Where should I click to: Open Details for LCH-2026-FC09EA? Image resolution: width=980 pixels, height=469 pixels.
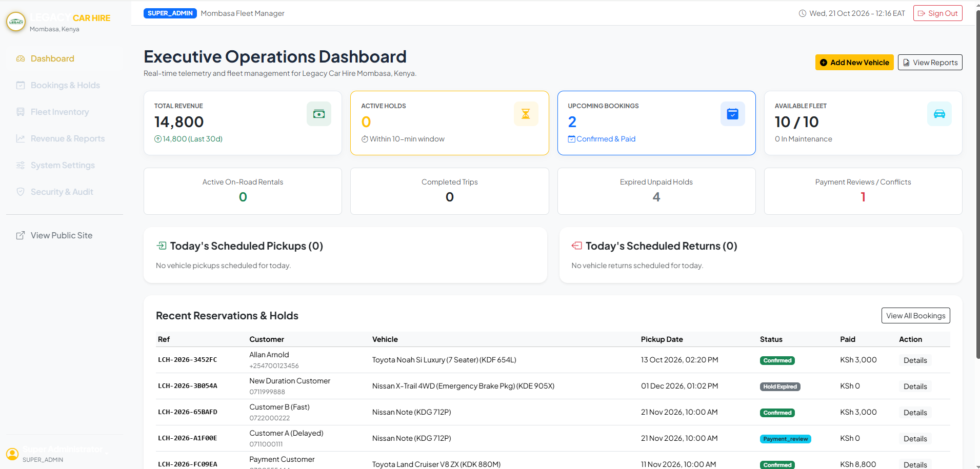pos(915,464)
